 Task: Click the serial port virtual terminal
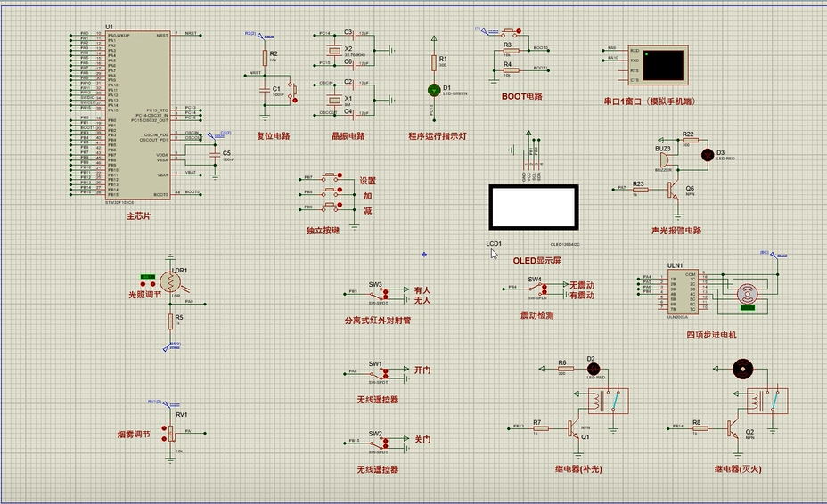tap(664, 64)
